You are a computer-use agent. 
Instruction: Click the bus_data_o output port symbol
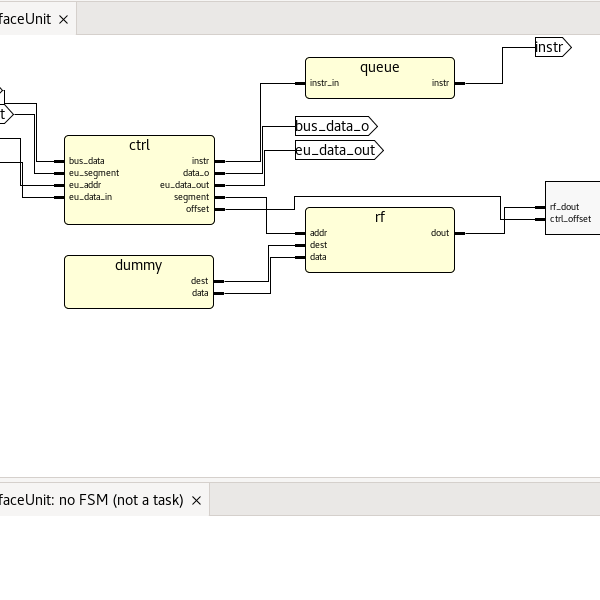click(335, 125)
